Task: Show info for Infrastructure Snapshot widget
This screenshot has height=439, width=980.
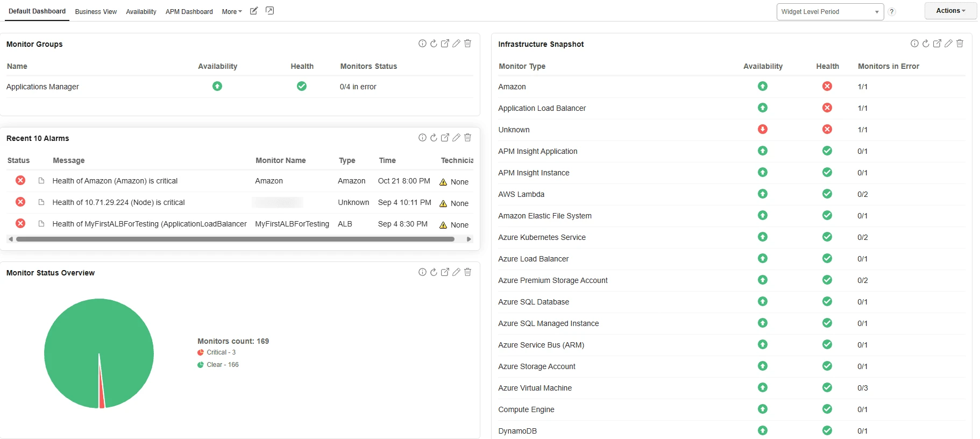Action: (x=914, y=44)
